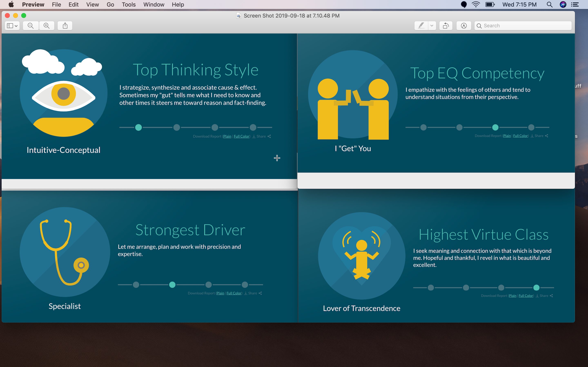Open Spotlight search in menu bar
This screenshot has width=588, height=367.
tap(550, 5)
